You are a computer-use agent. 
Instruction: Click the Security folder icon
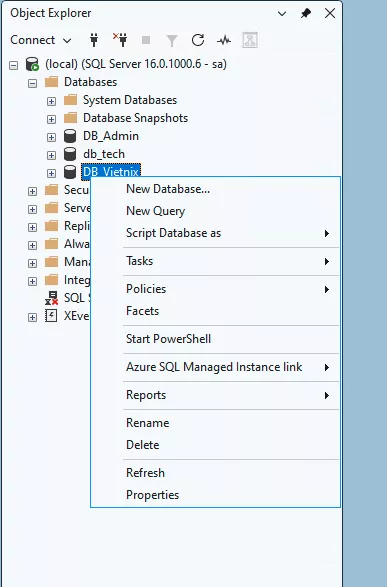click(52, 190)
